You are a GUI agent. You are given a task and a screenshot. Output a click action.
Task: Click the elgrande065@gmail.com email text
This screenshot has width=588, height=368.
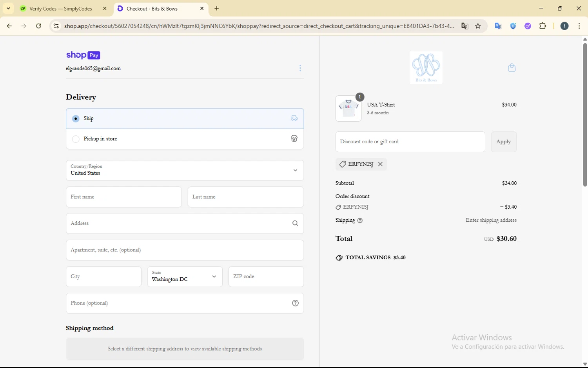[93, 68]
